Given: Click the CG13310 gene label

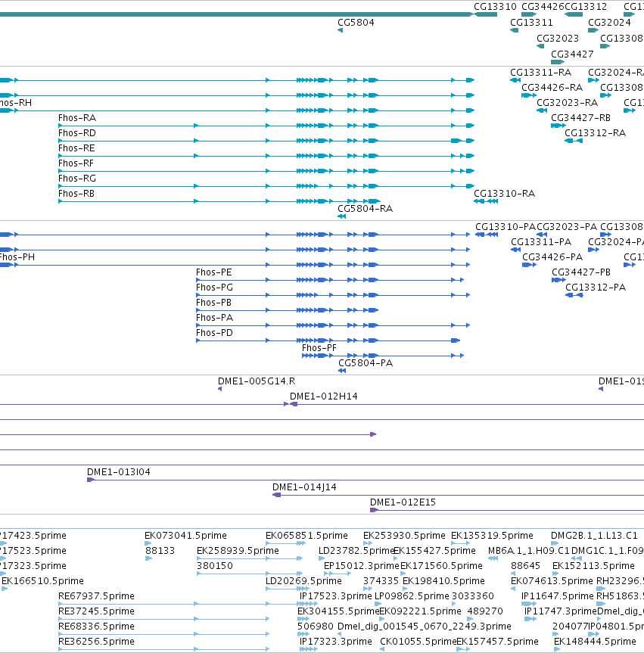Looking at the screenshot, I should (495, 7).
